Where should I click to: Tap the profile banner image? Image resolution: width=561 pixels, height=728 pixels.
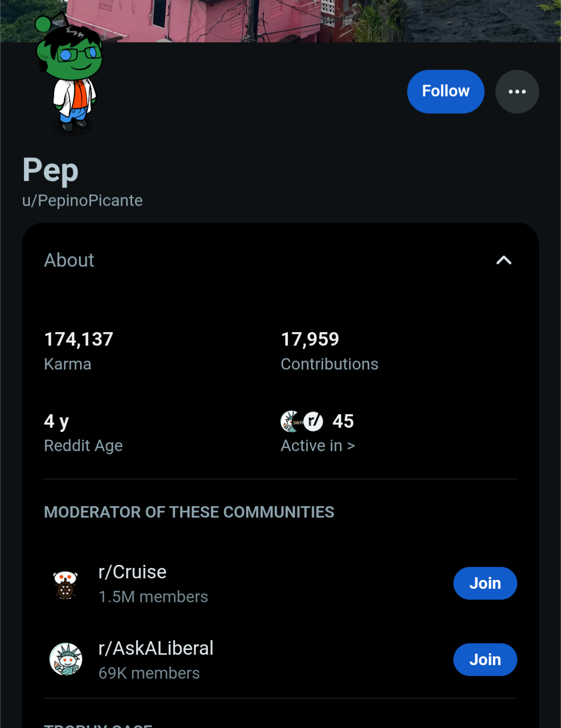[x=312, y=20]
